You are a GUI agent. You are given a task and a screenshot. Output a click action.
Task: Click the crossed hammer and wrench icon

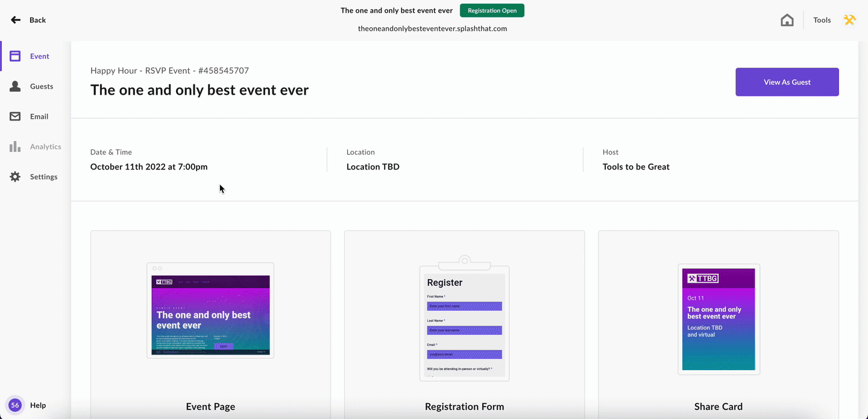pyautogui.click(x=849, y=20)
